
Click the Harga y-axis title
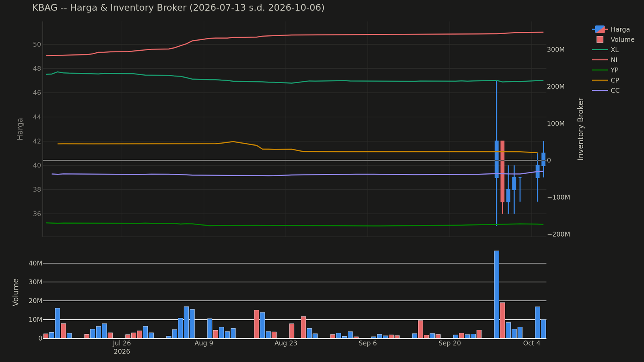pos(20,129)
